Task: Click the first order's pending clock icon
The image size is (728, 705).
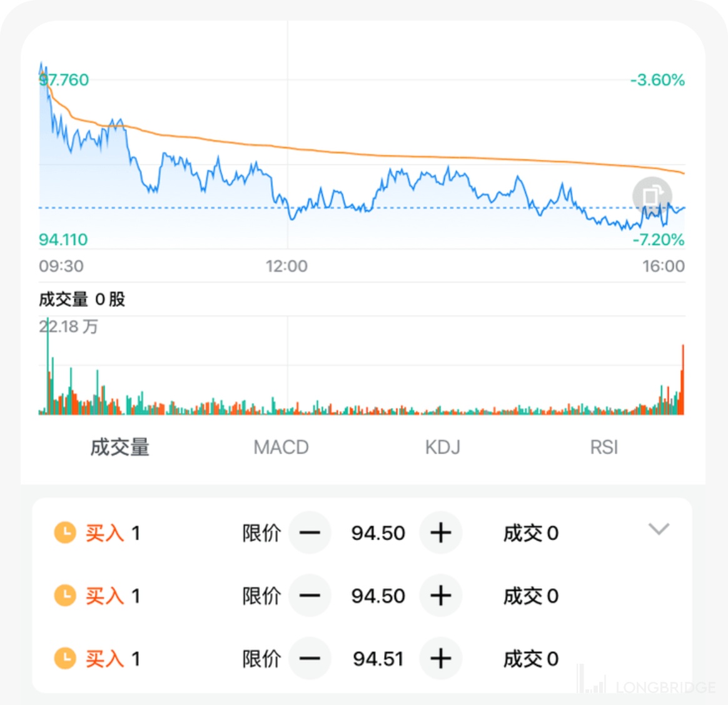Action: tap(65, 533)
